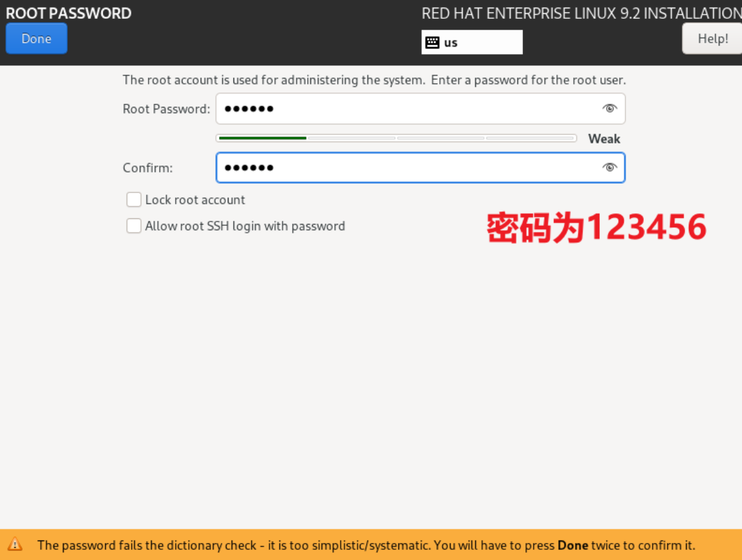
Task: Reveal the Confirm password with eye icon
Action: pyautogui.click(x=609, y=167)
